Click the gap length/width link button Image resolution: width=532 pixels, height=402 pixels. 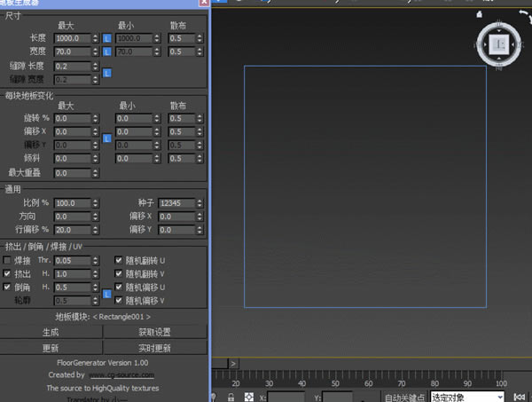[106, 73]
